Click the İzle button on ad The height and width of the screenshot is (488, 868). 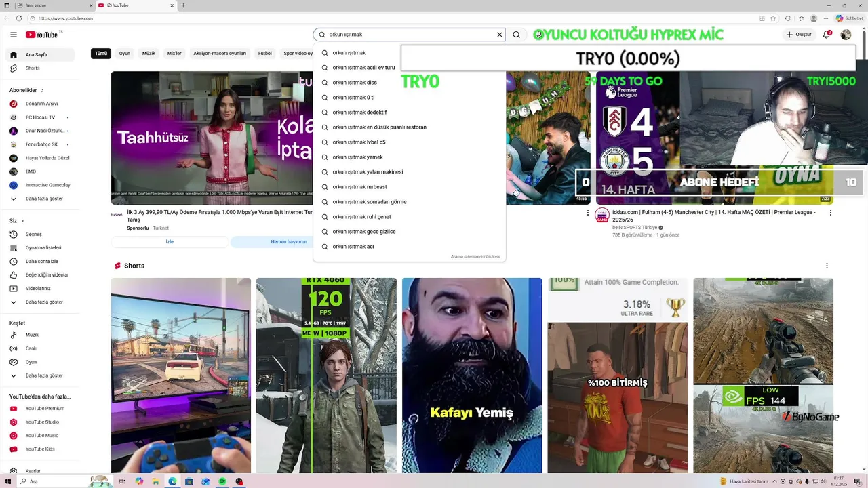click(x=170, y=242)
